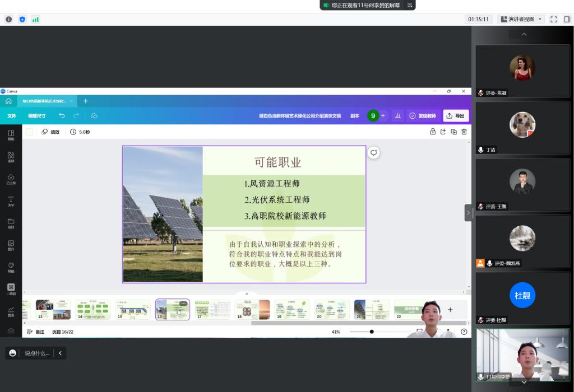The image size is (574, 392).
Task: Click the Canva home icon
Action: coord(8,101)
